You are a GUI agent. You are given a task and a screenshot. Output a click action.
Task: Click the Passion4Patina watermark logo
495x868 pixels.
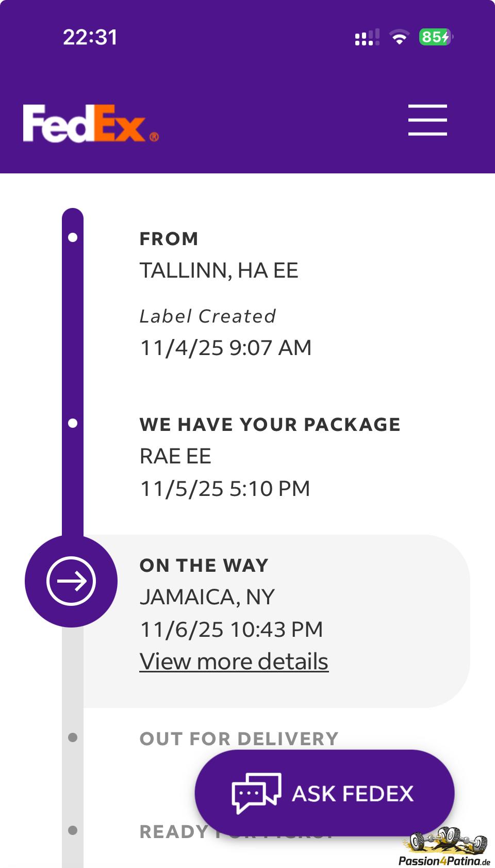[445, 846]
